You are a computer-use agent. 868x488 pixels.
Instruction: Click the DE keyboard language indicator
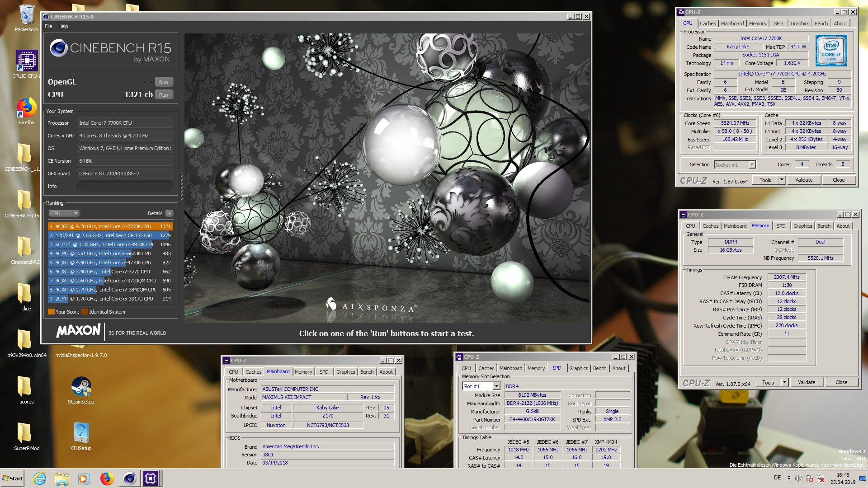777,478
